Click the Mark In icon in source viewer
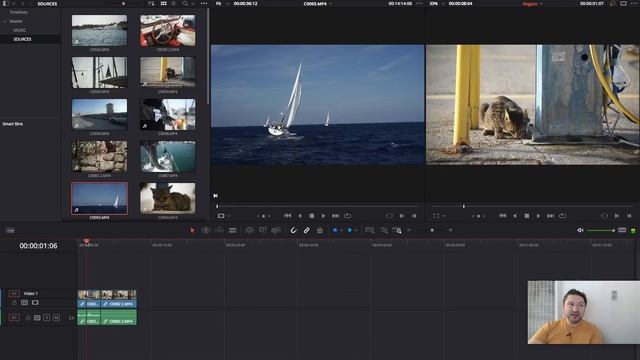Viewport: 640px width, 360px height. tap(402, 216)
